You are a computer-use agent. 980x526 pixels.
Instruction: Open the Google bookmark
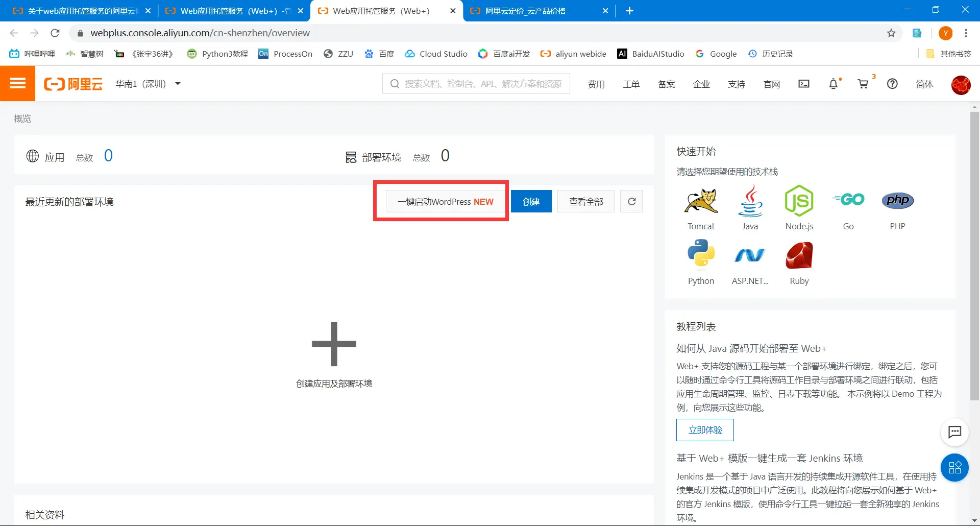point(716,54)
